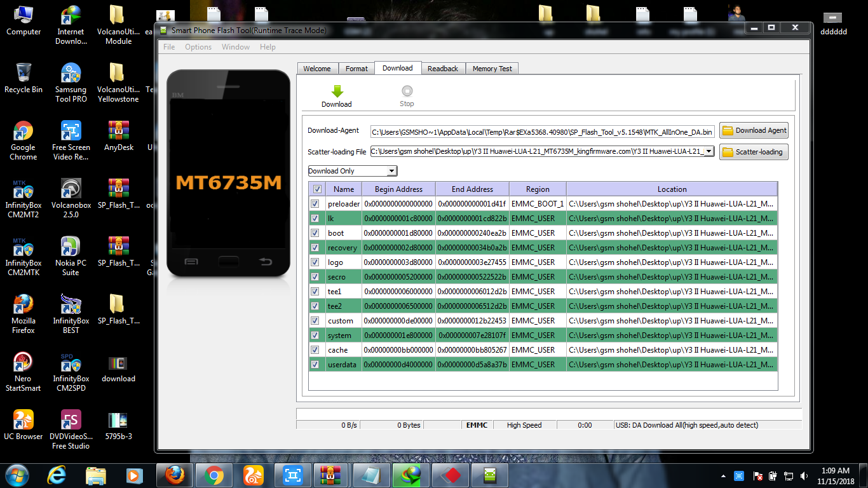The image size is (868, 488).
Task: Click the Internet Explorer taskbar icon
Action: point(58,475)
